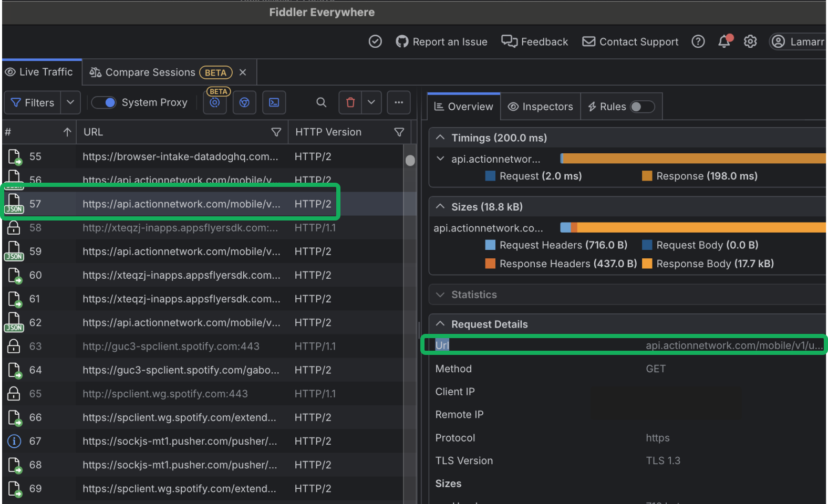Collapse the Request Details section
Viewport: 828px width, 504px height.
440,324
